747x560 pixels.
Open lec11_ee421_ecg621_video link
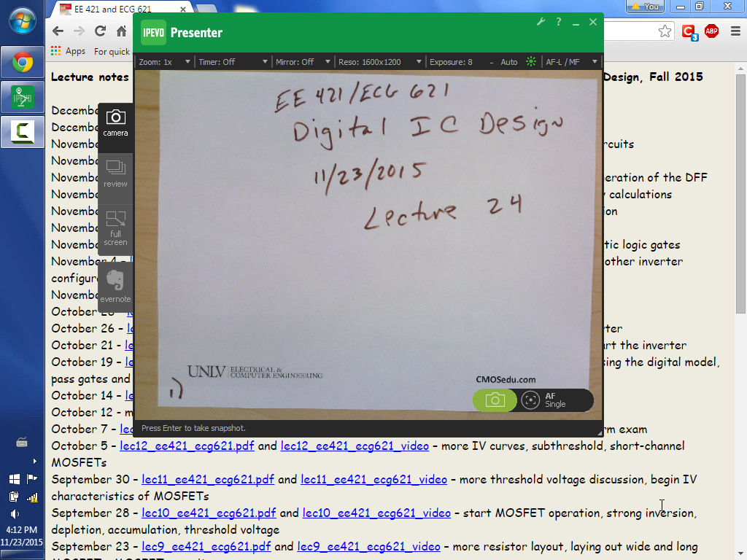[x=373, y=479]
